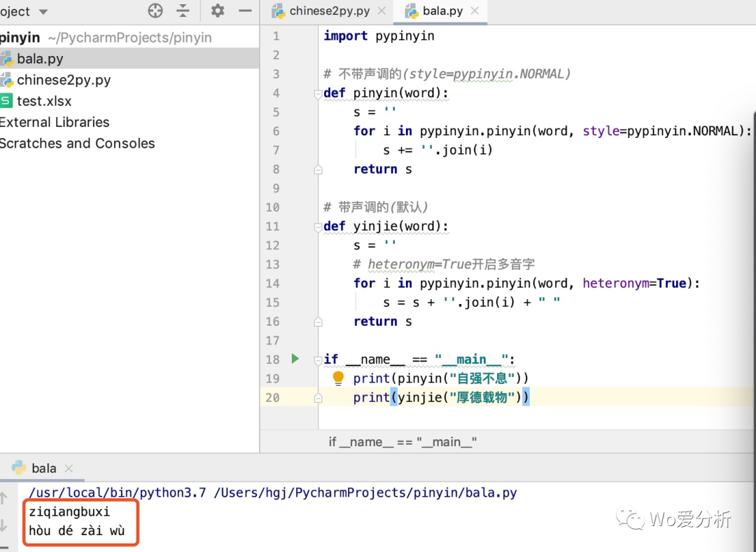Click the yellow lightbulb intention icon
The height and width of the screenshot is (552, 756).
tap(339, 378)
